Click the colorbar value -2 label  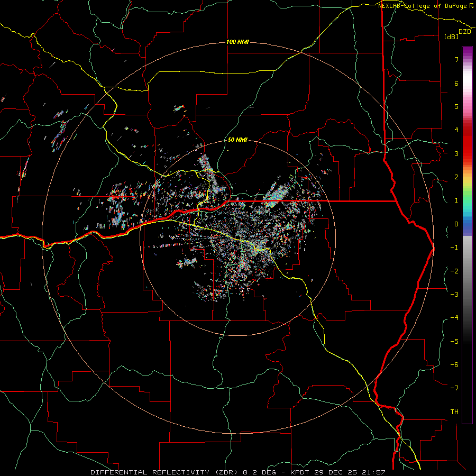454,271
